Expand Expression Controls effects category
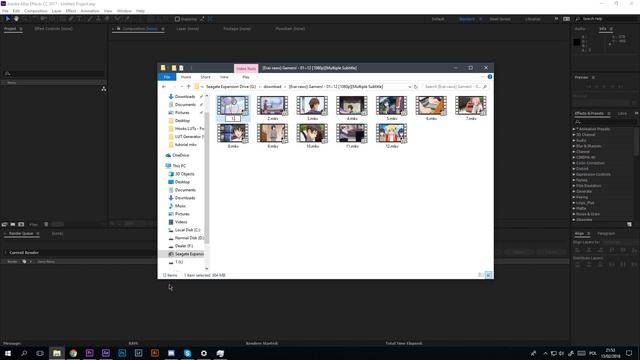 tap(574, 174)
